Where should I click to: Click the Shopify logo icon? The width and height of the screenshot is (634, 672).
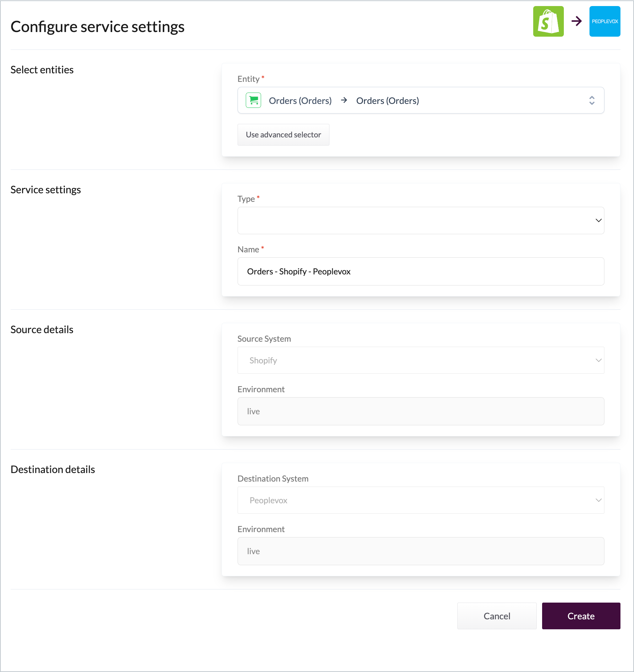click(548, 21)
